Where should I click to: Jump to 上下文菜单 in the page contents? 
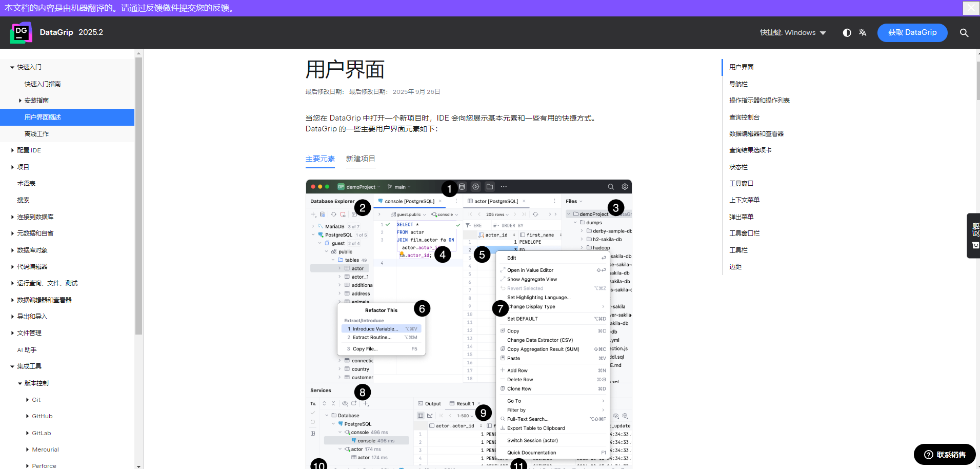coord(744,200)
